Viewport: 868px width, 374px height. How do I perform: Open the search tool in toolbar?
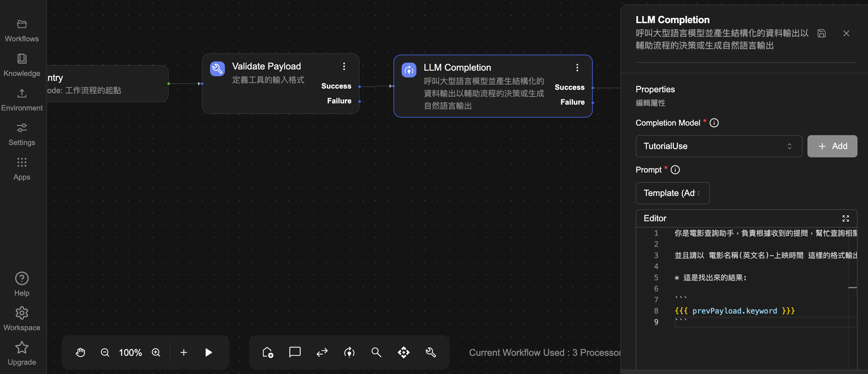click(376, 352)
